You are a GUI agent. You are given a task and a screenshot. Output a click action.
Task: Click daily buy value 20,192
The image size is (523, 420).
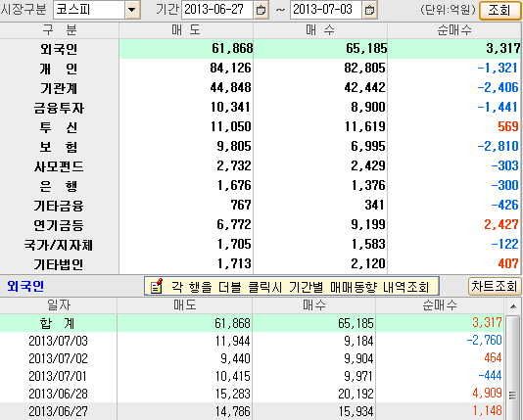click(356, 394)
